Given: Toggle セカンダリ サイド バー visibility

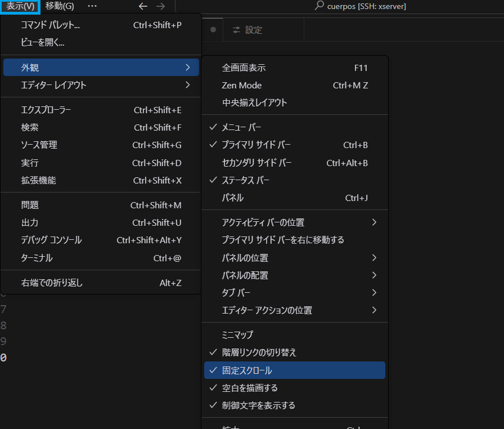Looking at the screenshot, I should click(x=294, y=163).
